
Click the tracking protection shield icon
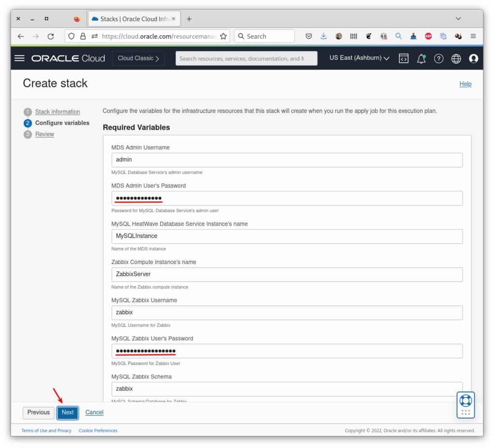point(71,36)
